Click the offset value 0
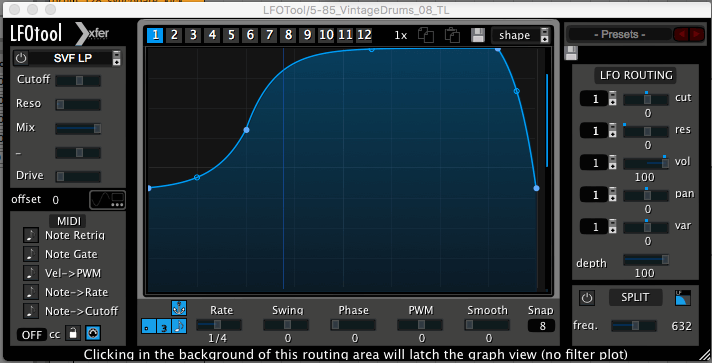 55,200
